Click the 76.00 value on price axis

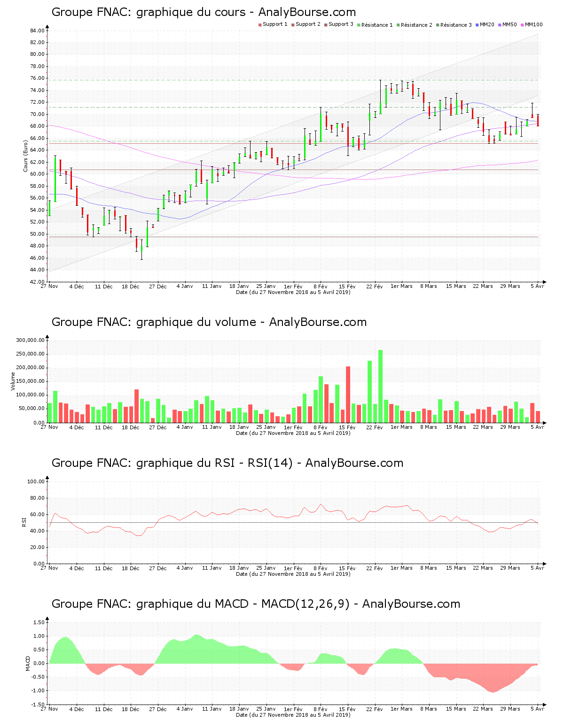(x=37, y=78)
